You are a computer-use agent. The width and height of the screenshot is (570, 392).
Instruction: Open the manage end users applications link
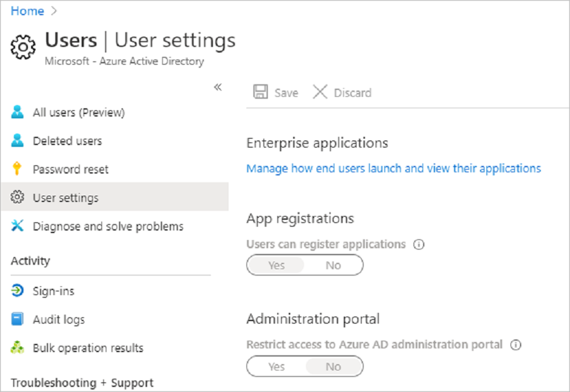(393, 168)
